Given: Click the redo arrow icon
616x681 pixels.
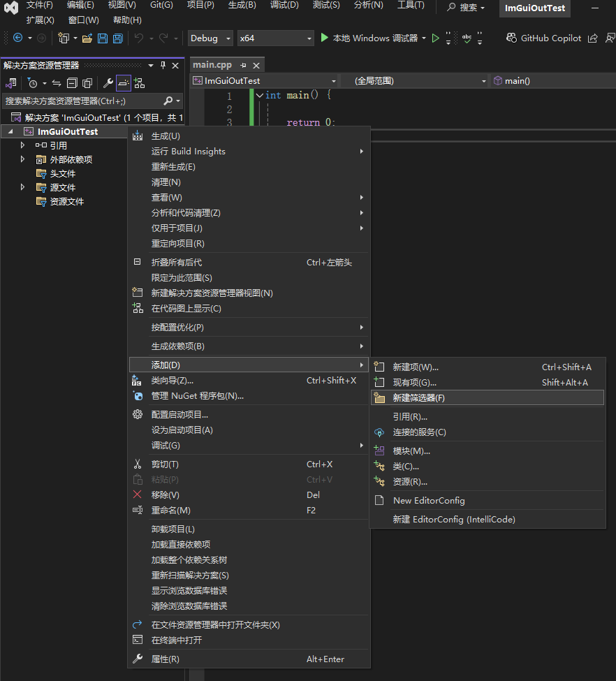Looking at the screenshot, I should pos(163,38).
